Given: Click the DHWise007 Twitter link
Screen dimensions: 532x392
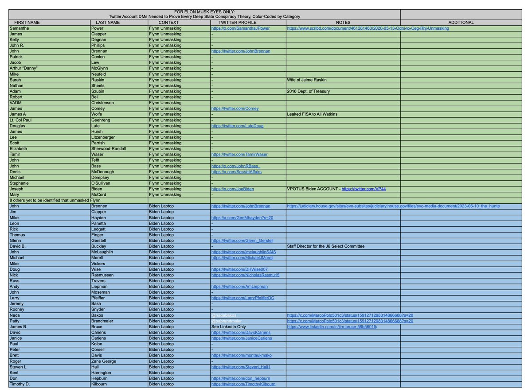Looking at the screenshot, I should [239, 269].
